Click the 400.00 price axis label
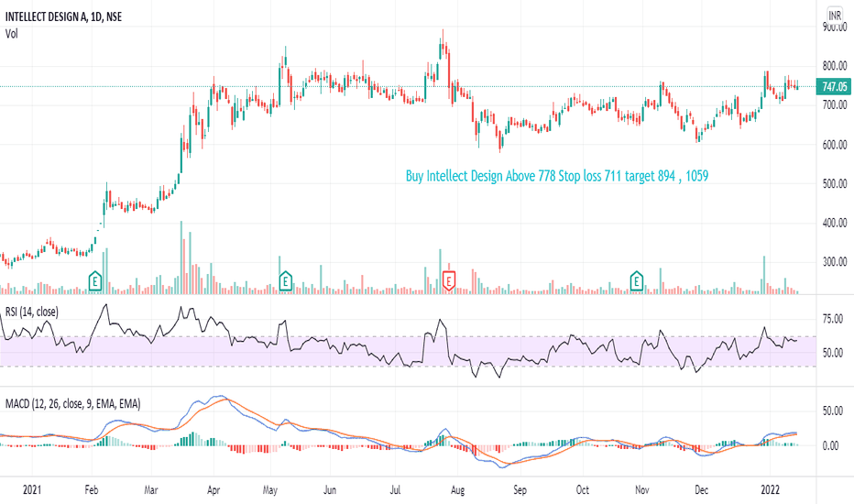The image size is (854, 504). [835, 223]
